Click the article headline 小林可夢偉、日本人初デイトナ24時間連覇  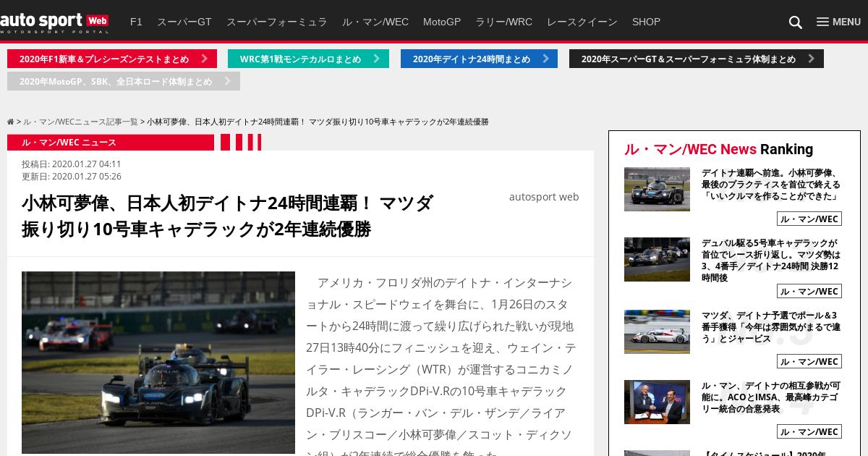point(227,216)
